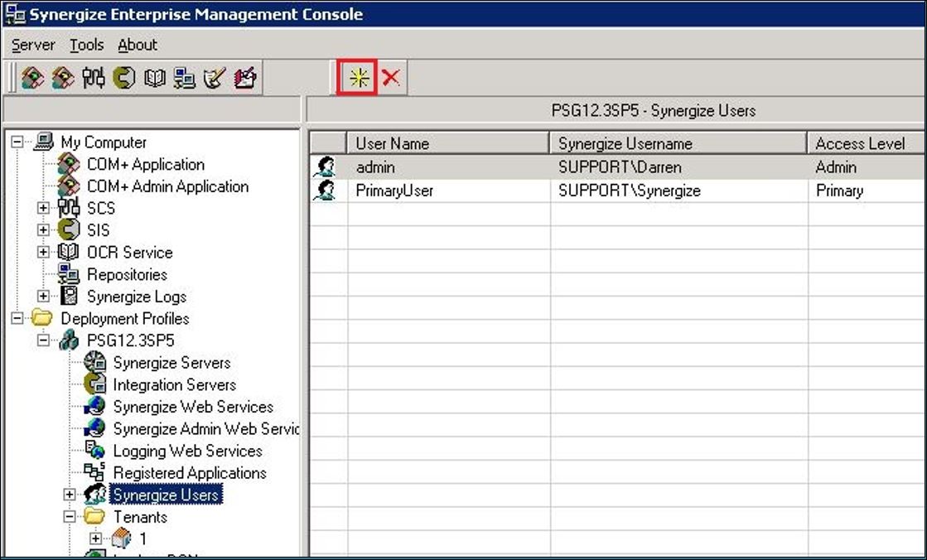Sort by the User Name column header

pos(448,143)
